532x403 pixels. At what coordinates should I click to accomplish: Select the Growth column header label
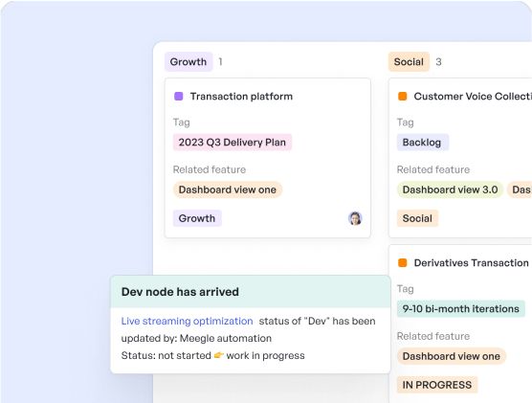point(188,62)
